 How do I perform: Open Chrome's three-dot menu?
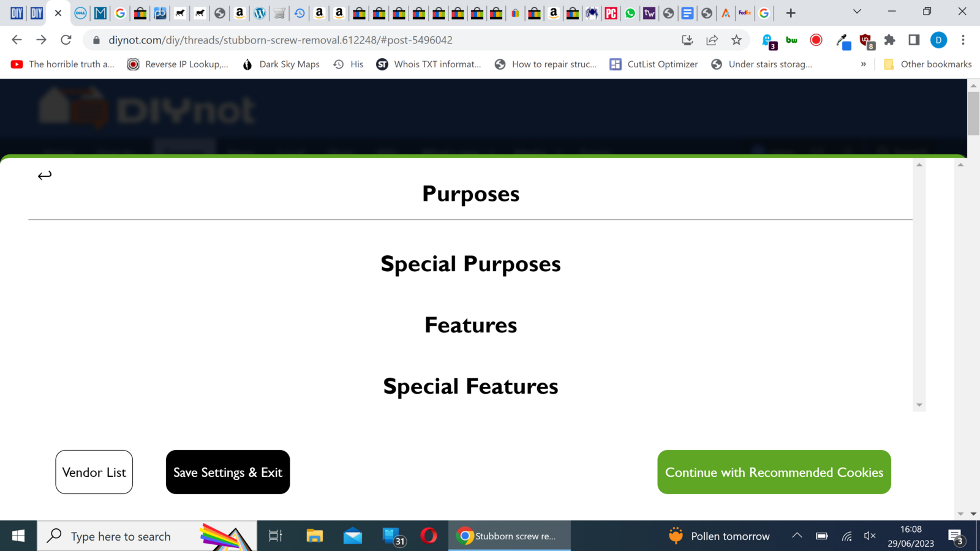pyautogui.click(x=963, y=40)
